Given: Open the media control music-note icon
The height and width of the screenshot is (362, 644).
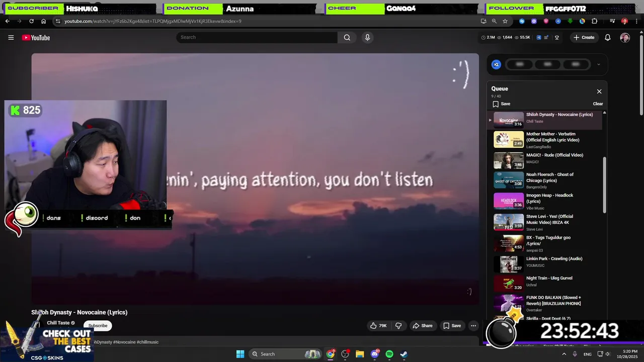Looking at the screenshot, I should click(x=612, y=21).
